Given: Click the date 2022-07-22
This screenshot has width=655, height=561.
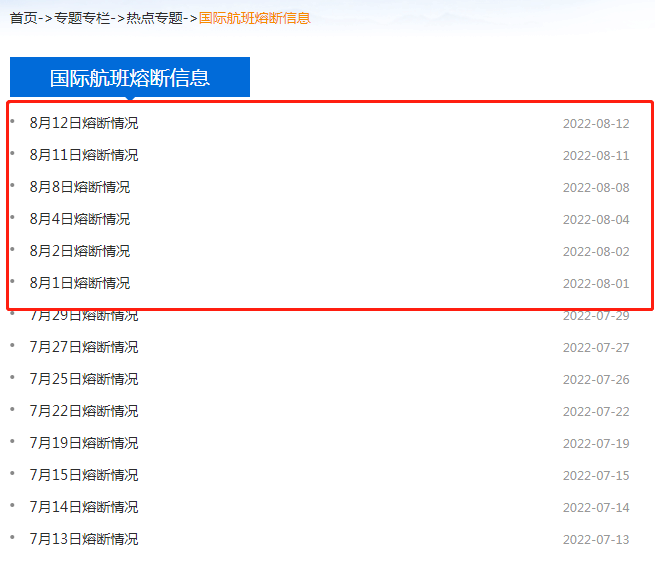Looking at the screenshot, I should 596,412.
